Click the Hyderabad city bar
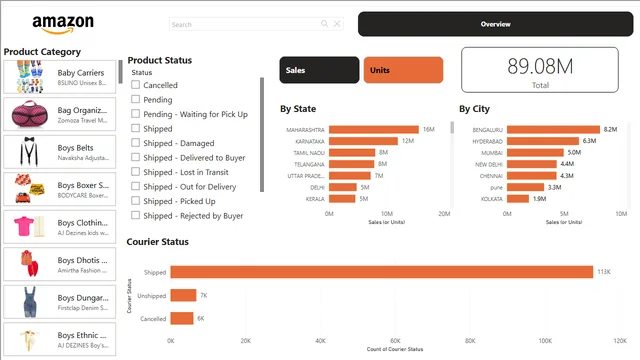Viewport: 640px width, 360px height. point(543,141)
